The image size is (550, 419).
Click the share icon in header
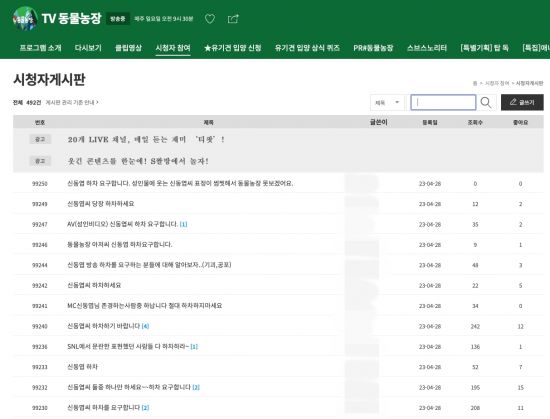(233, 19)
